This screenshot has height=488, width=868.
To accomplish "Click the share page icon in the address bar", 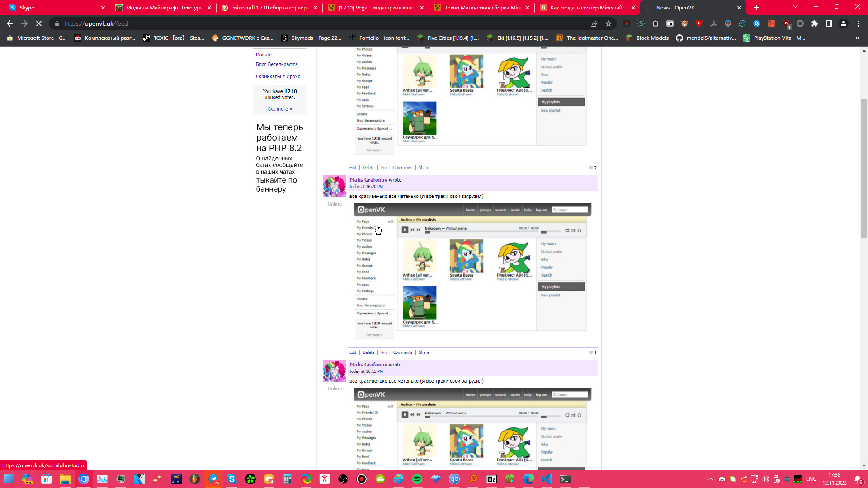I will 594,23.
